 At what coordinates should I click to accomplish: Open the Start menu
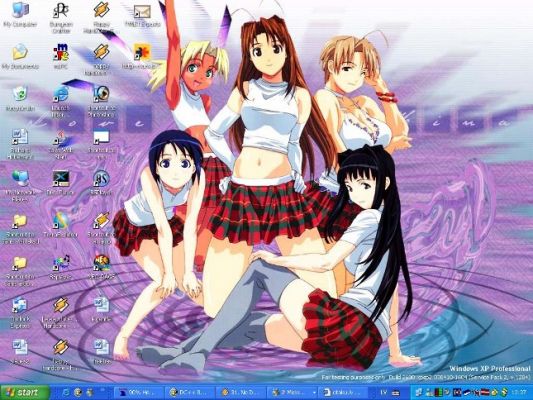point(24,393)
